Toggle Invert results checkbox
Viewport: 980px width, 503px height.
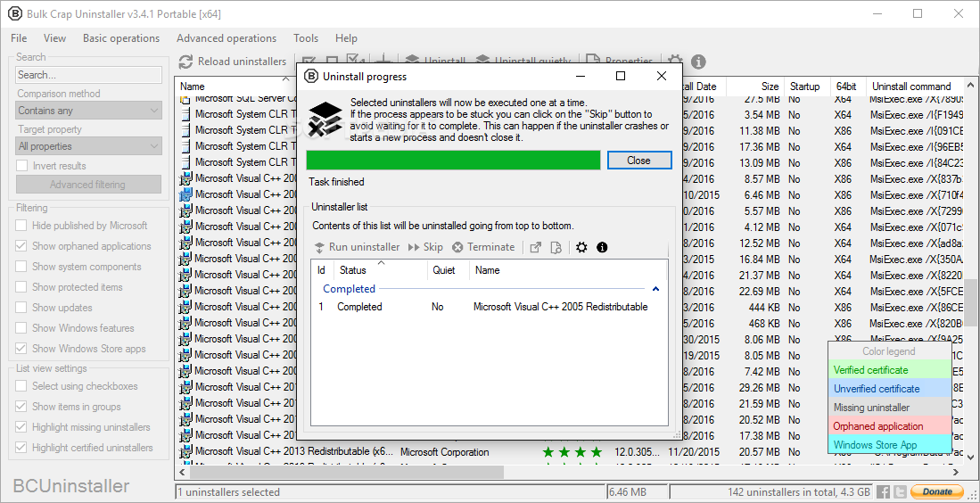tap(22, 166)
